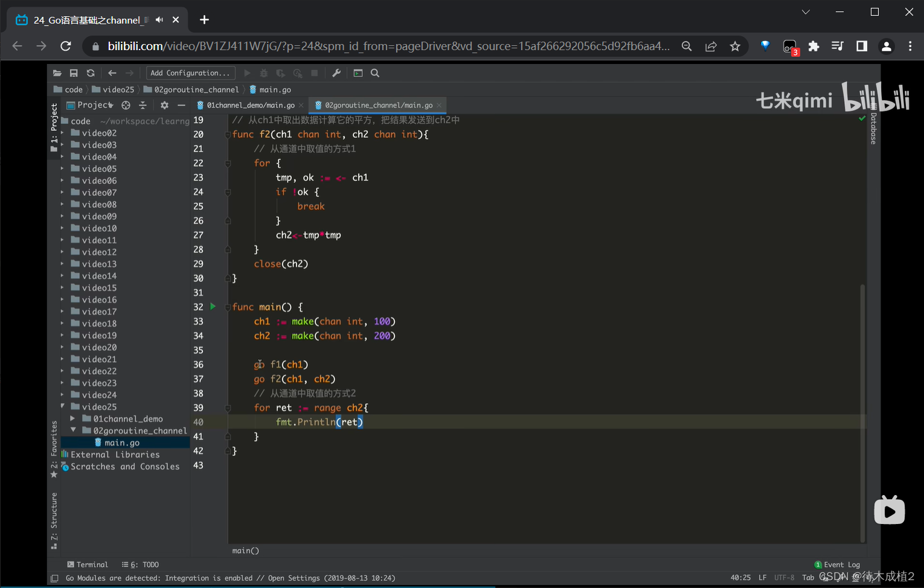Close the 01channel_demo/main.go tab
The height and width of the screenshot is (588, 924).
(301, 105)
